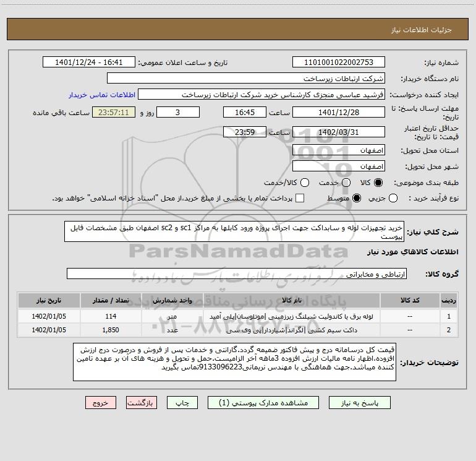
Task: Open the اطلاعات تماس خریدار link
Action: point(102,95)
